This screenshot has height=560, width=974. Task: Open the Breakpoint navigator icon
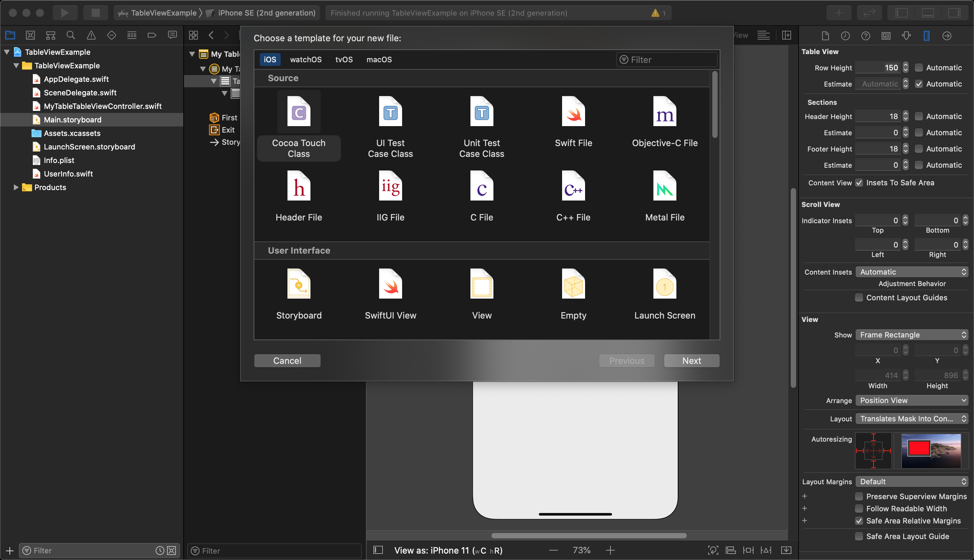click(x=152, y=36)
